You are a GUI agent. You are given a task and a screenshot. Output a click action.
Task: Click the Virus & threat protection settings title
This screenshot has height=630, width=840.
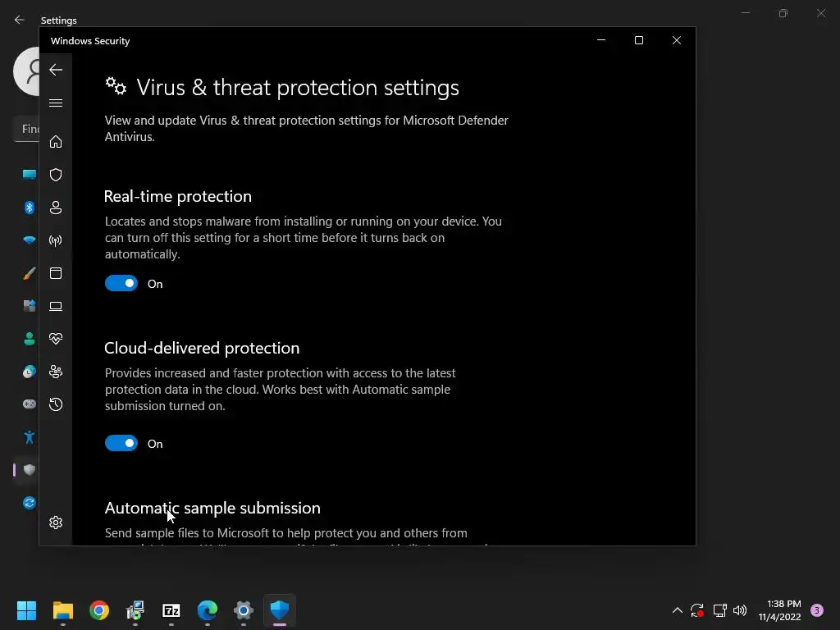298,87
